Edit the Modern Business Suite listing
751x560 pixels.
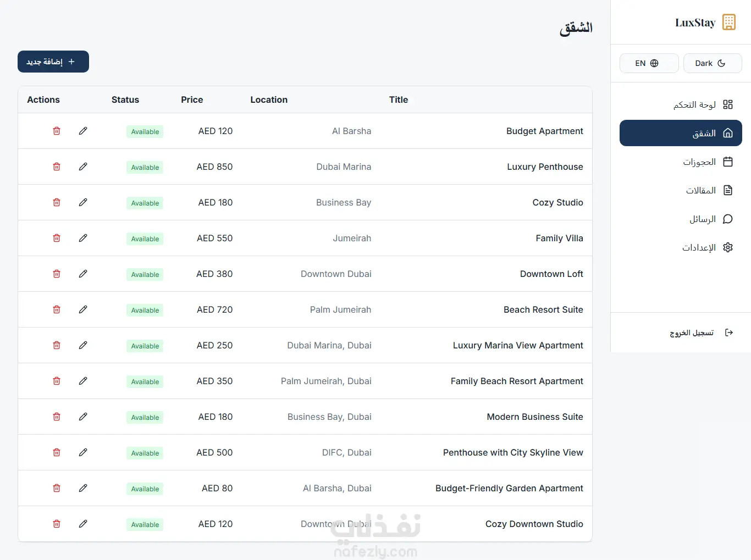(x=83, y=417)
